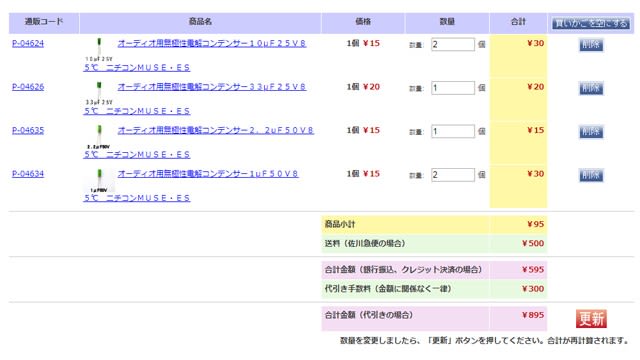Open the 33μF 25V capacitor product link

coord(211,87)
